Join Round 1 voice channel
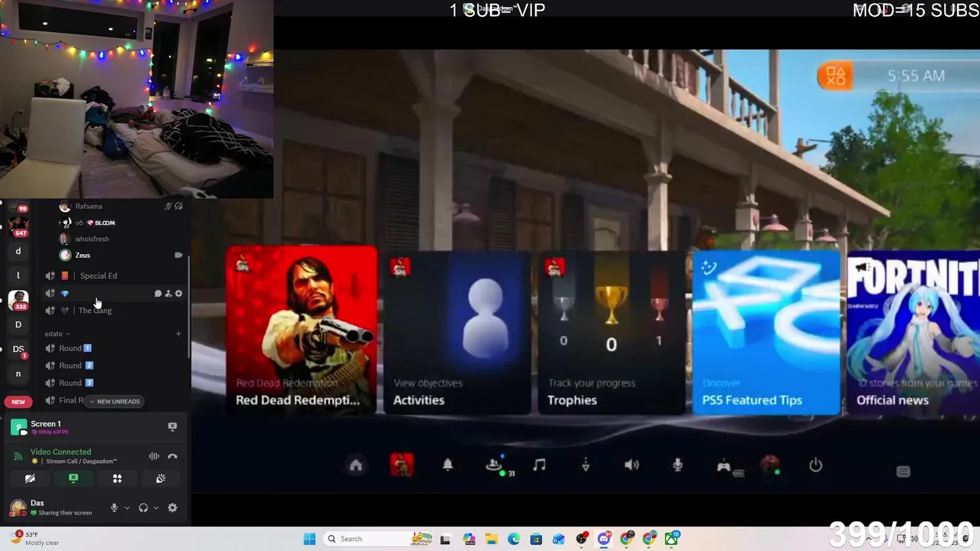This screenshot has height=551, width=980. pyautogui.click(x=115, y=348)
